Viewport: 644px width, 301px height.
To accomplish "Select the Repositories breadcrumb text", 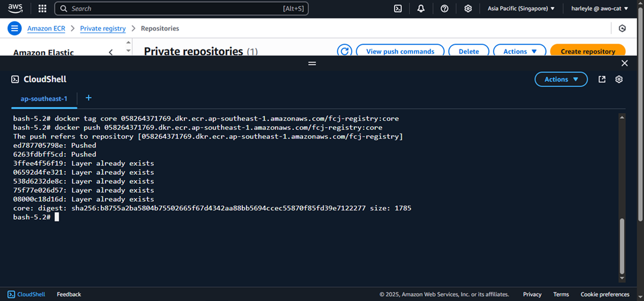I will point(160,28).
